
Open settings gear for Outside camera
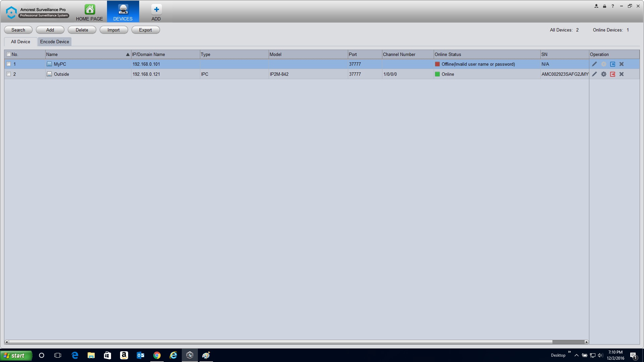[603, 74]
